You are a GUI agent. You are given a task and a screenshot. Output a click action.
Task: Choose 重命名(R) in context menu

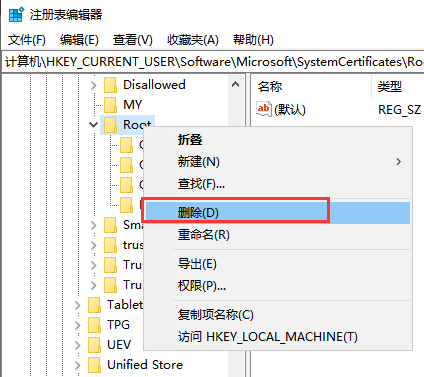click(x=278, y=235)
